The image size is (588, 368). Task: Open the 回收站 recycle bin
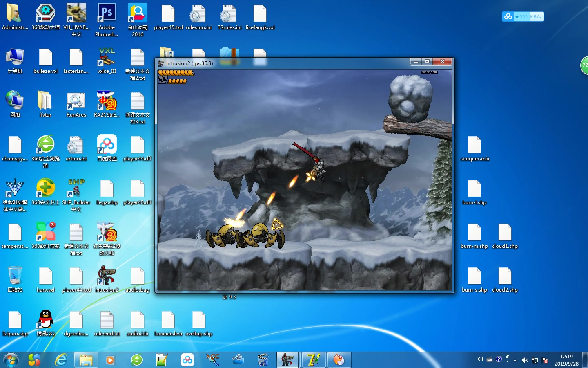coord(15,280)
